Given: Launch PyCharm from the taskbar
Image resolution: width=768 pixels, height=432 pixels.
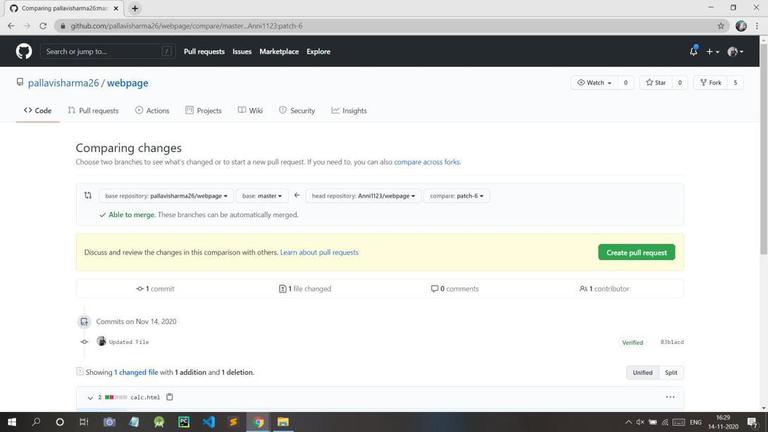Looking at the screenshot, I should [x=184, y=422].
